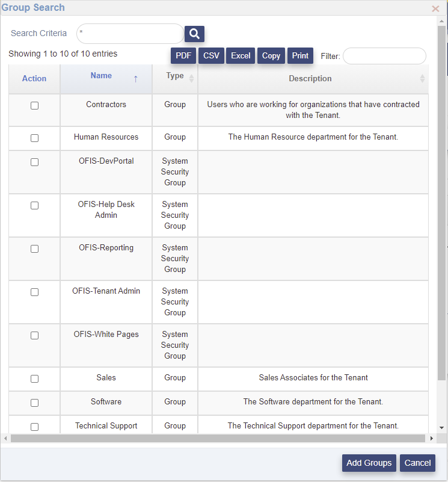Click the scroll left arrow
The width and height of the screenshot is (448, 482).
(5, 438)
